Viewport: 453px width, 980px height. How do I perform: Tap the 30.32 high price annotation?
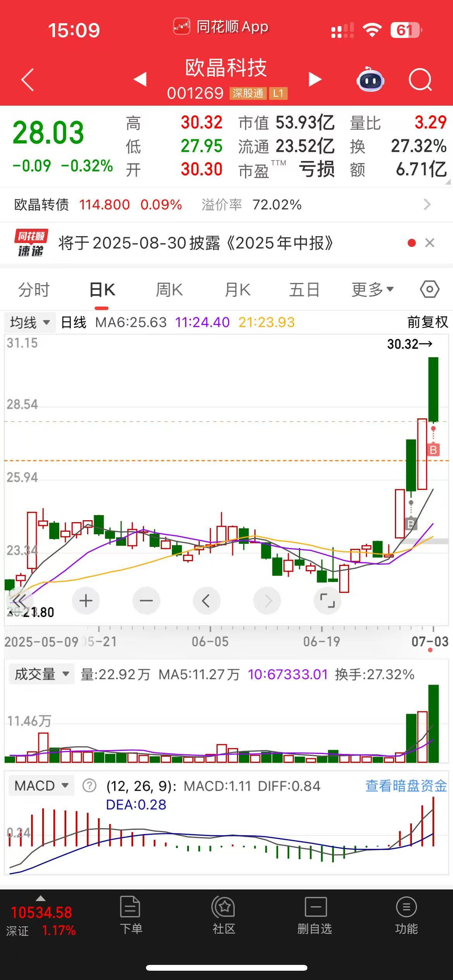pos(410,344)
